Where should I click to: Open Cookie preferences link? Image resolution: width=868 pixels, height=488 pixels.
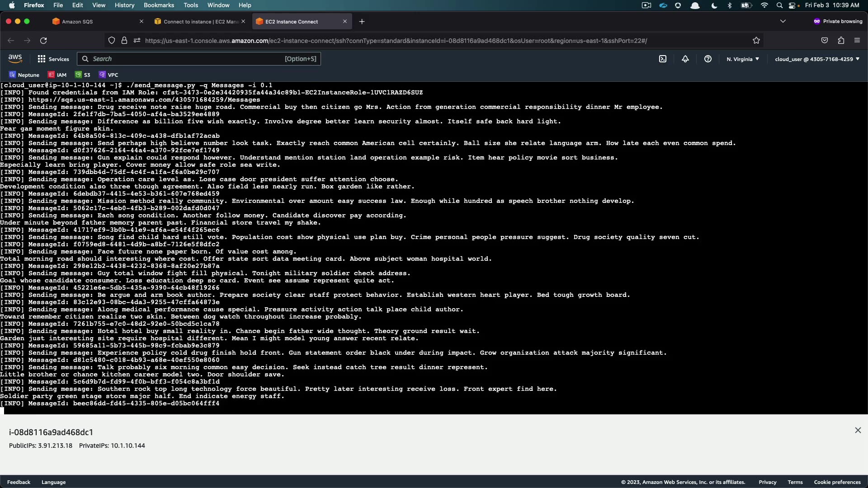pos(837,482)
